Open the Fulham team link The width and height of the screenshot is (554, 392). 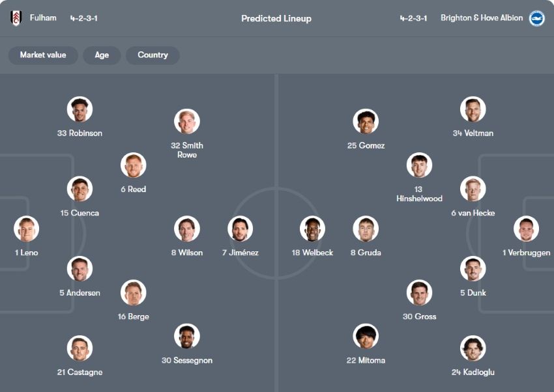click(x=43, y=18)
